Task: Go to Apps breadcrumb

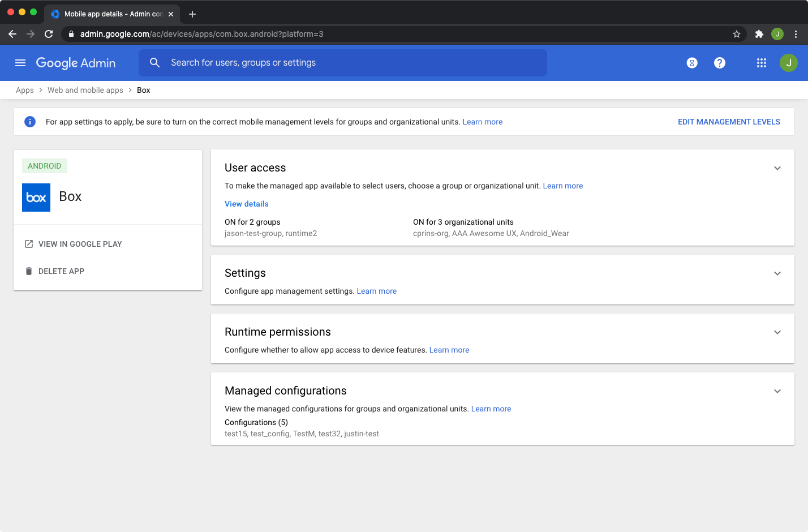Action: coord(25,90)
